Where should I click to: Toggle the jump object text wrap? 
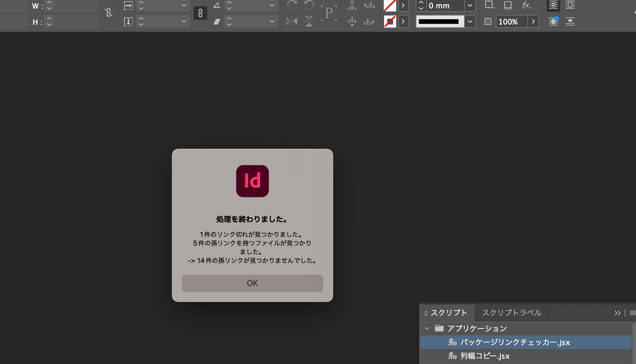click(x=570, y=21)
